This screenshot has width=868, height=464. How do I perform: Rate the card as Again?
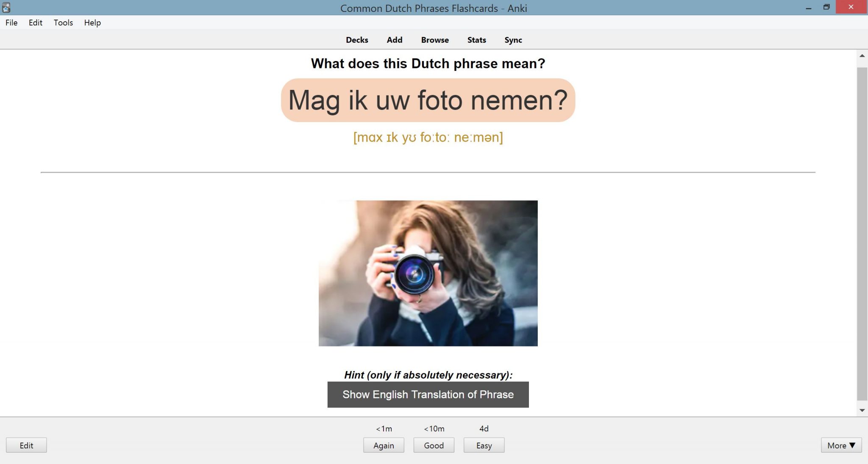pos(384,445)
